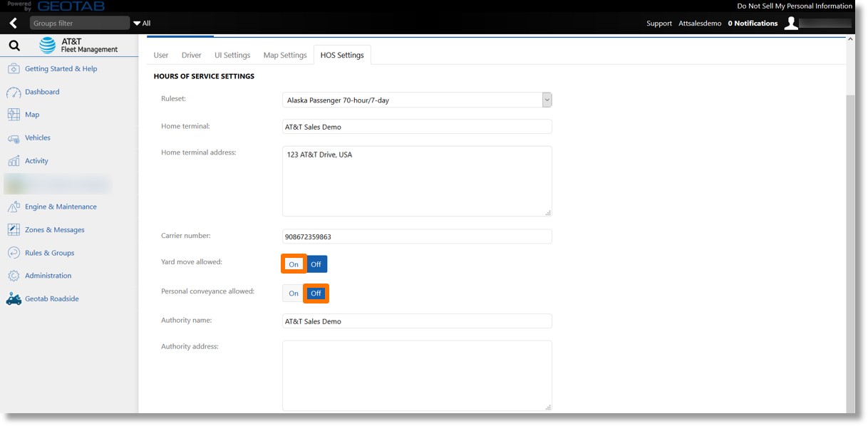Image resolution: width=868 pixels, height=426 pixels.
Task: Click the back arrow icon at top left
Action: pos(13,24)
